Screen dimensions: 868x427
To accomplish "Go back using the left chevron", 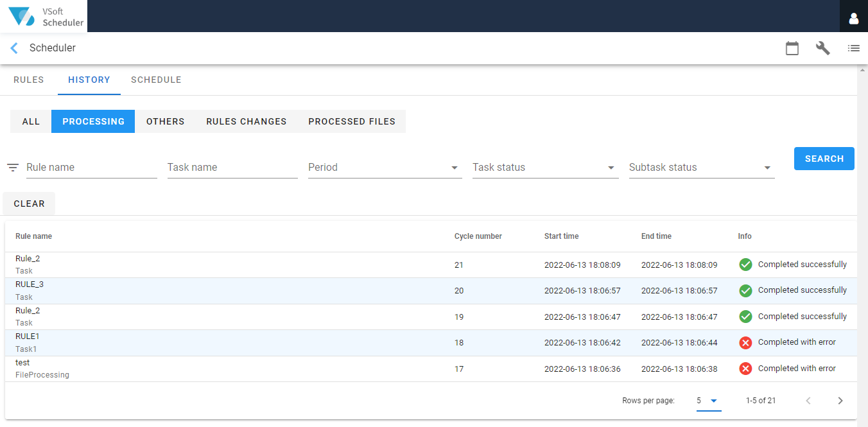I will (x=14, y=48).
